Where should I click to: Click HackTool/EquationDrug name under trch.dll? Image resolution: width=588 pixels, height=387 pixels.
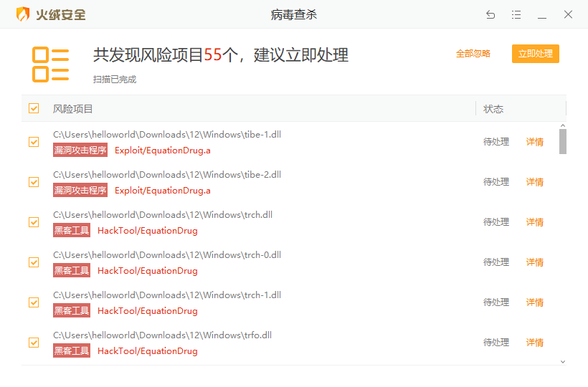(x=148, y=231)
